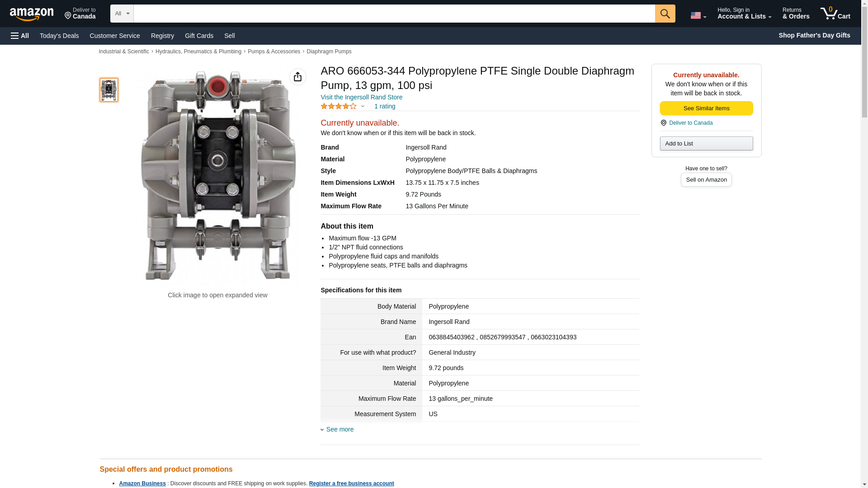Click the Amazon logo
868x488 pixels.
(x=32, y=14)
